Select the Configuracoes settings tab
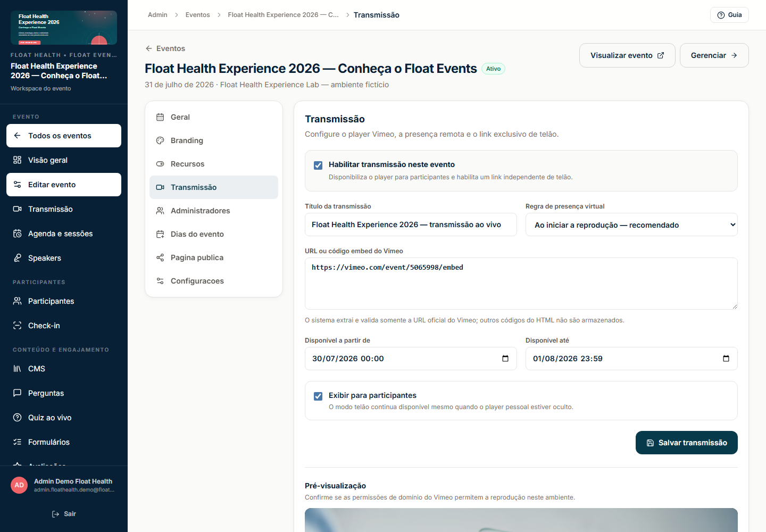The image size is (766, 532). coord(214,281)
